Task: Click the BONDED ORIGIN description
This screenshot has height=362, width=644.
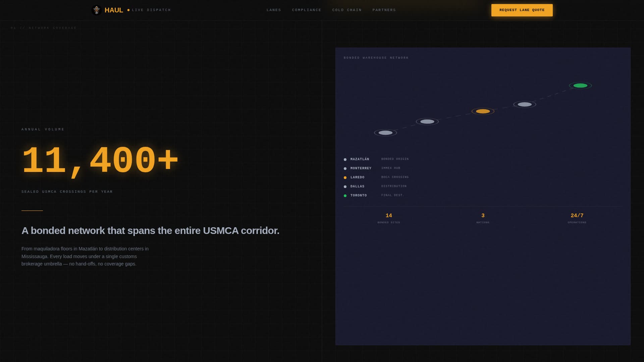Action: tap(395, 159)
